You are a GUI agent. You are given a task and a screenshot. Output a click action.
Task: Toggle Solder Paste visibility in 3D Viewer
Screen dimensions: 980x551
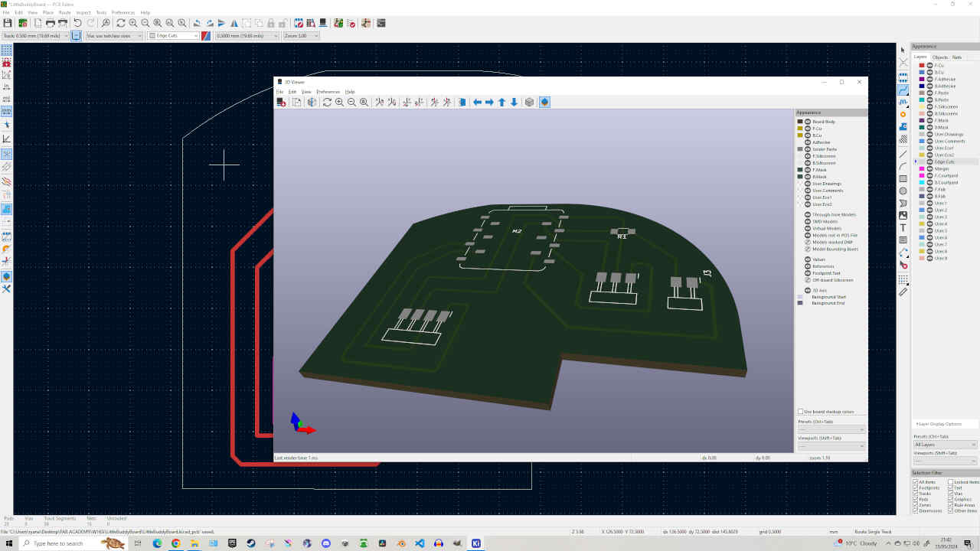[x=808, y=149]
